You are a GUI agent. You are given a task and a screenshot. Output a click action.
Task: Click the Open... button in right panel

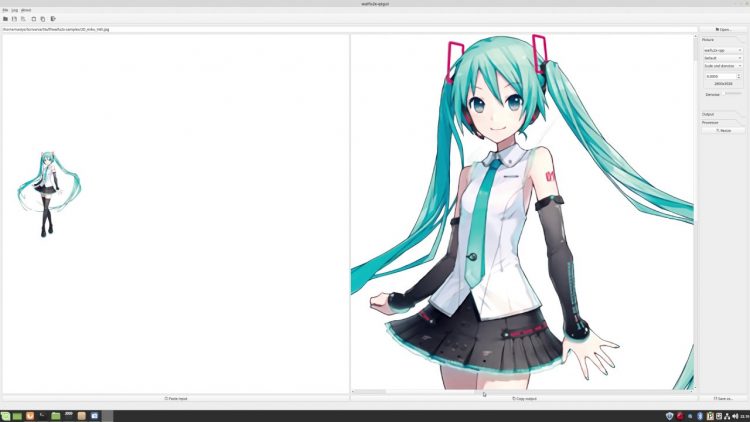point(723,29)
